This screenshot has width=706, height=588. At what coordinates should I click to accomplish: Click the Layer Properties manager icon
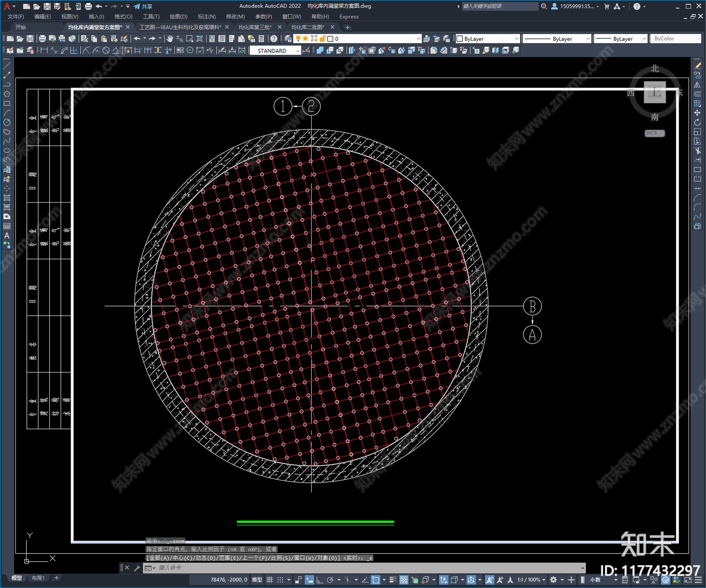pyautogui.click(x=288, y=39)
